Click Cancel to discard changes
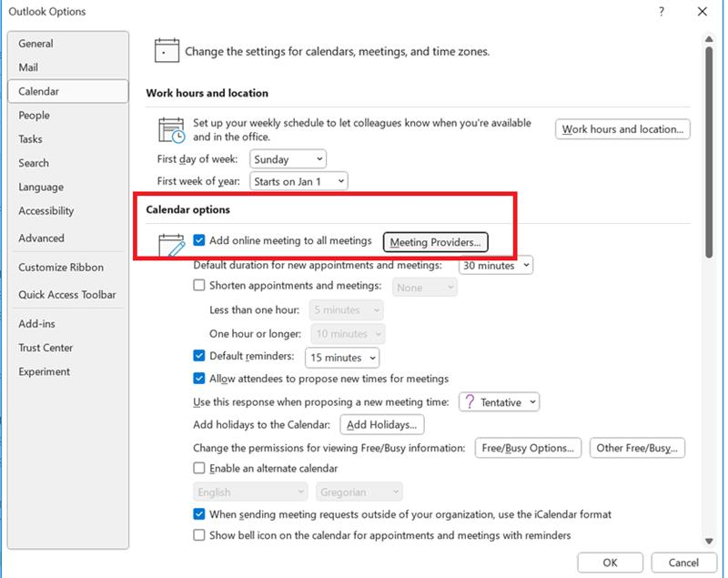This screenshot has height=578, width=728. pyautogui.click(x=683, y=563)
